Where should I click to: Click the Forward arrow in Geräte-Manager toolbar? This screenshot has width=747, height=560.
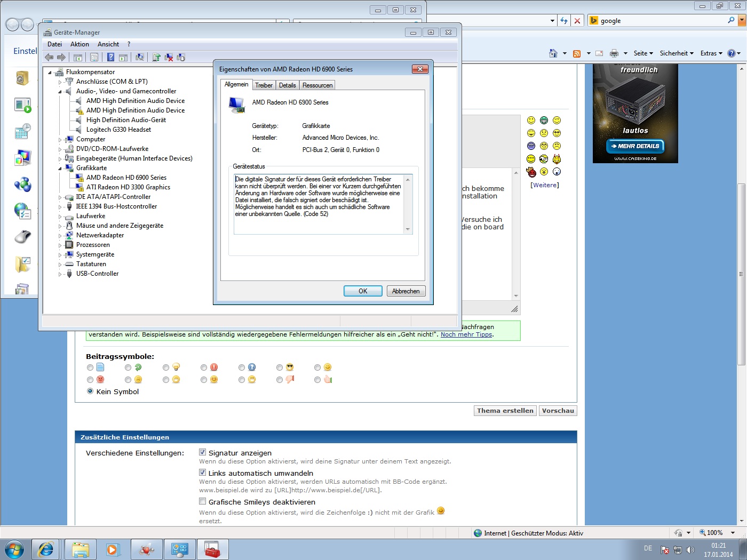61,57
